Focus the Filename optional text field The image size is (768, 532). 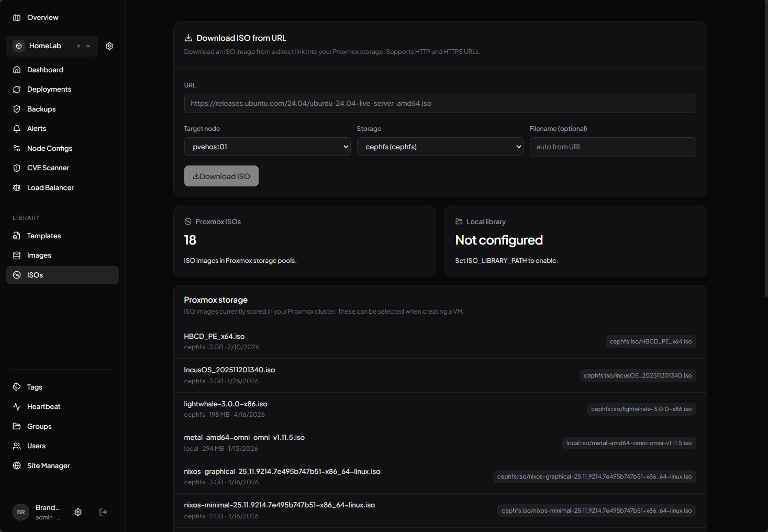tap(613, 147)
